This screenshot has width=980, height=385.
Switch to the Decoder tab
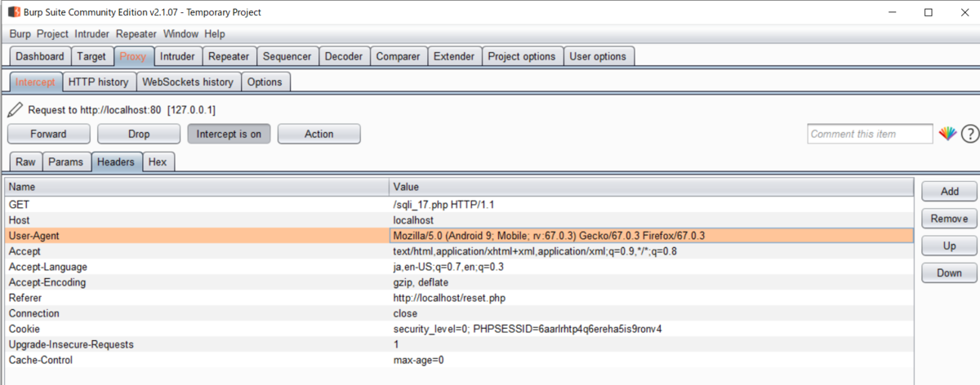click(x=344, y=56)
